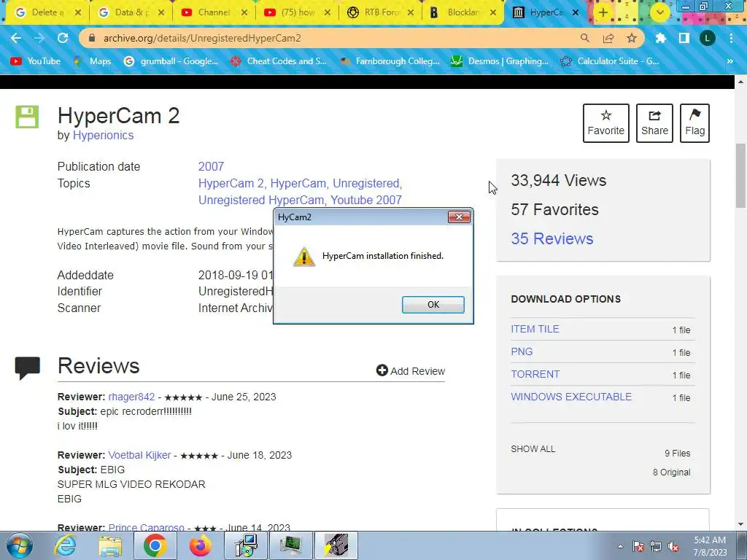Show hidden tray icons arrow
Screen dimensions: 747x560
(620, 546)
